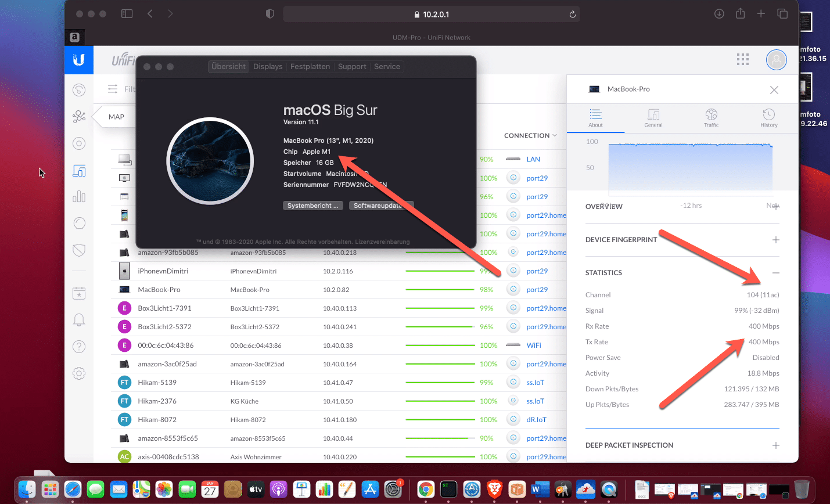The width and height of the screenshot is (830, 504).
Task: Switch to the History tab
Action: 769,118
